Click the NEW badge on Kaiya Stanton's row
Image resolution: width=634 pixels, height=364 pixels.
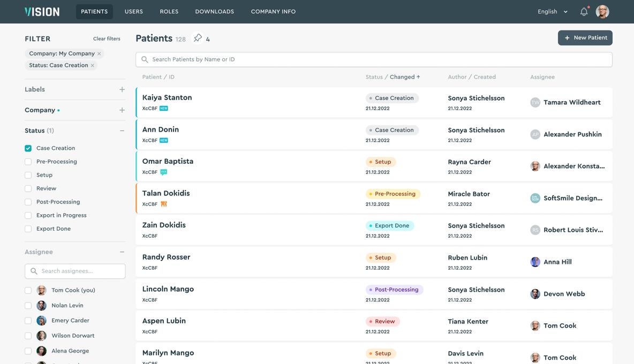tap(163, 107)
